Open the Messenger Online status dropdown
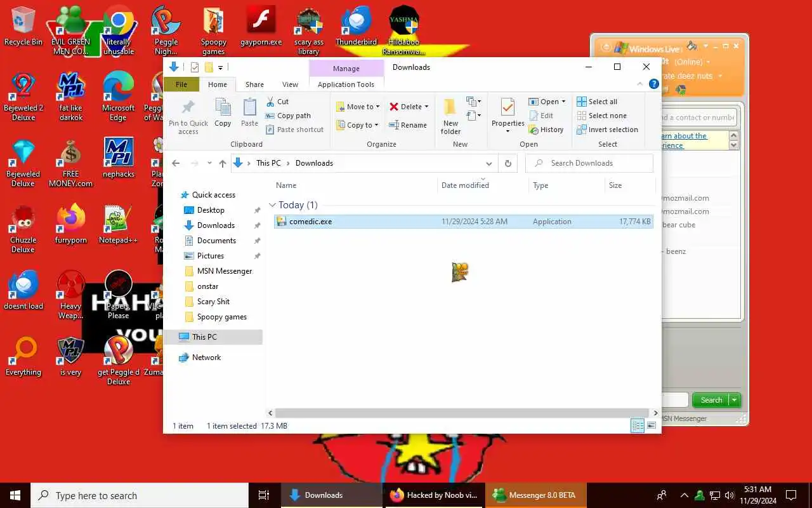 708,62
